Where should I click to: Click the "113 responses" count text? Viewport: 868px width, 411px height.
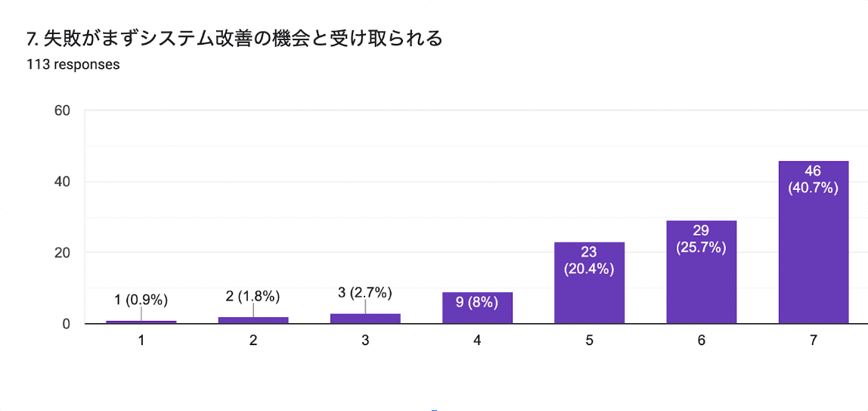click(73, 64)
